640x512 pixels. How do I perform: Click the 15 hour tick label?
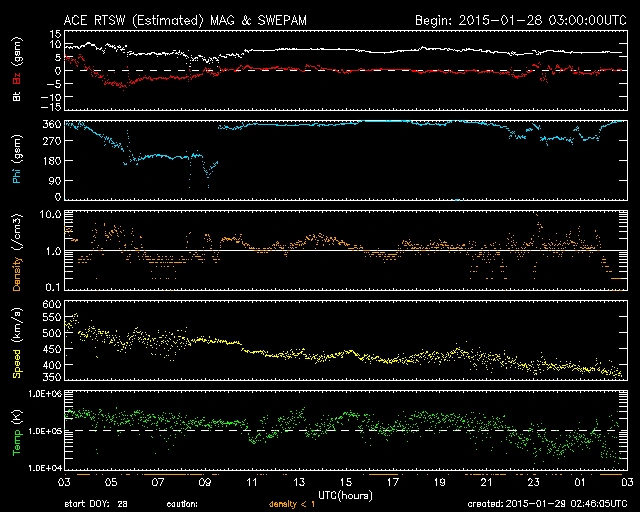(346, 482)
